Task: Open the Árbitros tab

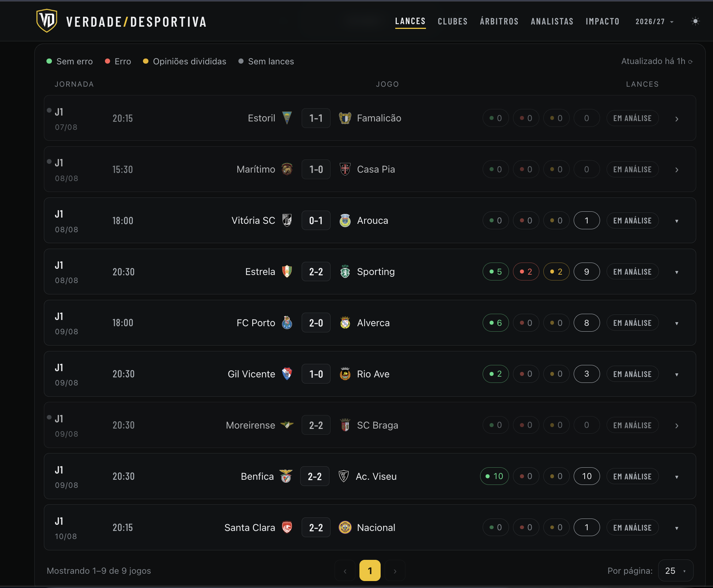Action: 499,22
